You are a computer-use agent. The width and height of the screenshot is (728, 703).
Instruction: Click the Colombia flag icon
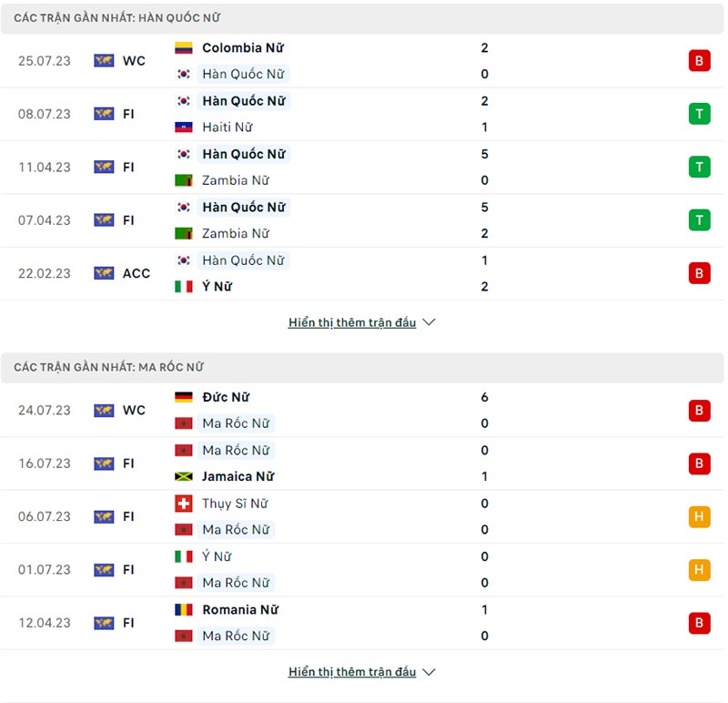[184, 47]
